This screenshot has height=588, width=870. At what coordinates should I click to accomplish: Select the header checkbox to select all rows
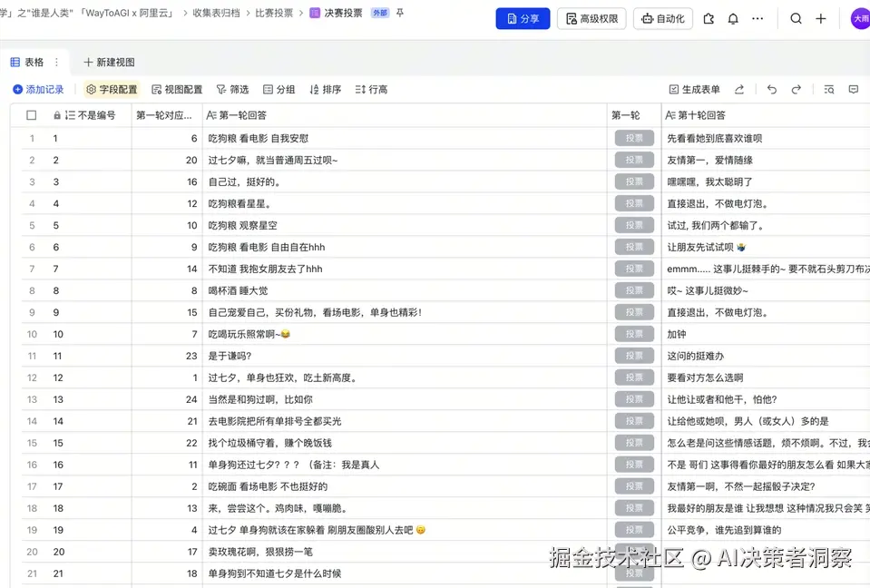pos(32,114)
